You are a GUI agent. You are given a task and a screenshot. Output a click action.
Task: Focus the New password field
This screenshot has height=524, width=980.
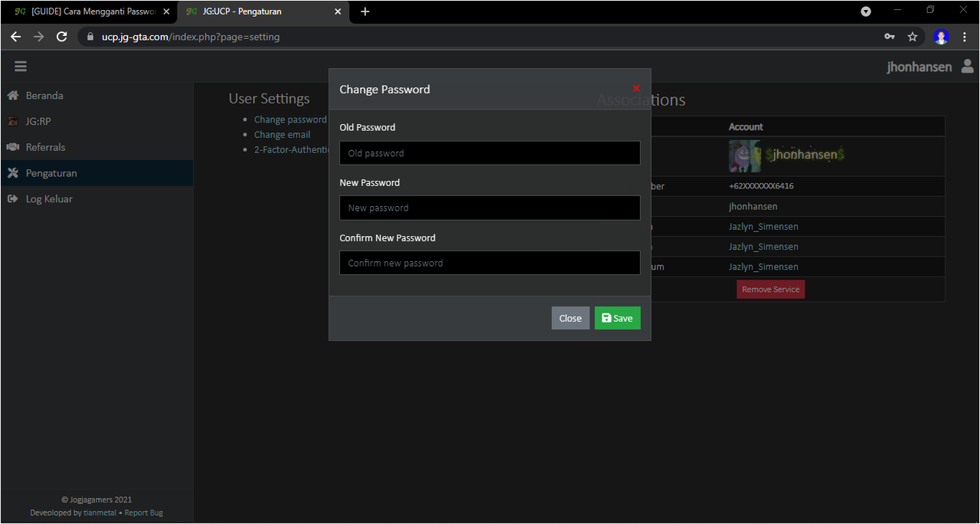pos(490,208)
